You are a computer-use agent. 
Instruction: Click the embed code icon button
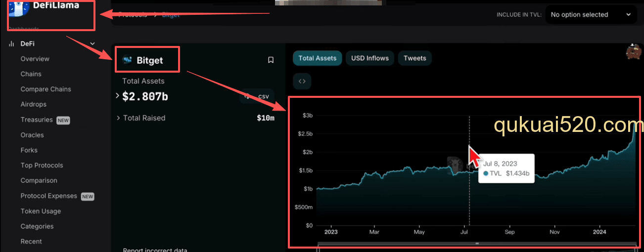tap(302, 82)
